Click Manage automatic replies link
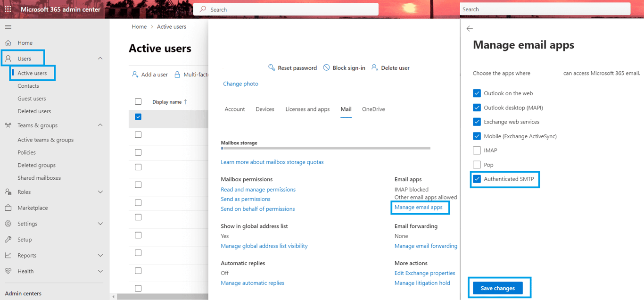644x300 pixels. (252, 283)
